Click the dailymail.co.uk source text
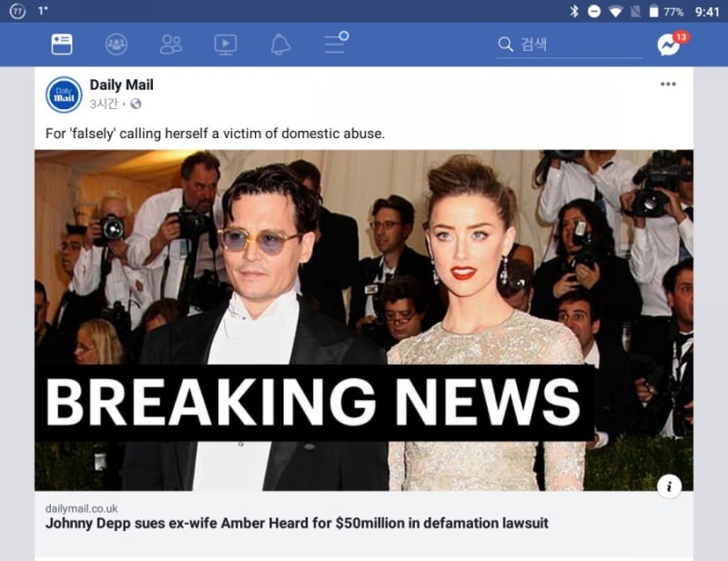The height and width of the screenshot is (561, 728). (x=81, y=508)
